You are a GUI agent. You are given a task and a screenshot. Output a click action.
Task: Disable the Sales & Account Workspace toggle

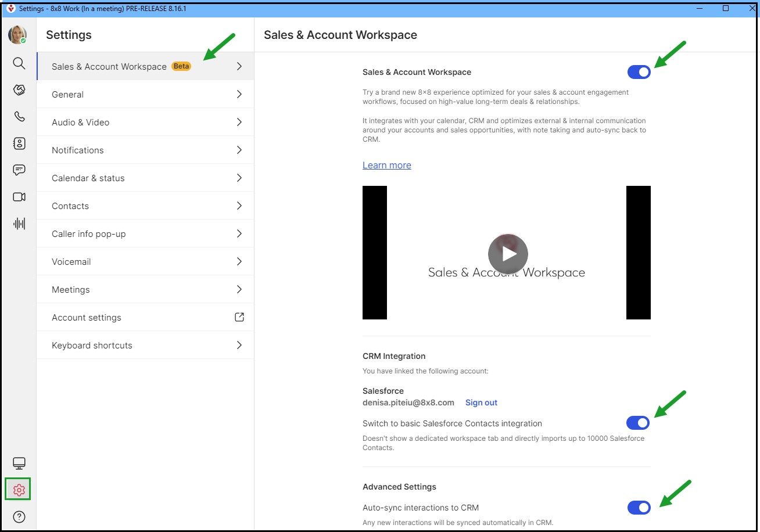click(x=639, y=72)
